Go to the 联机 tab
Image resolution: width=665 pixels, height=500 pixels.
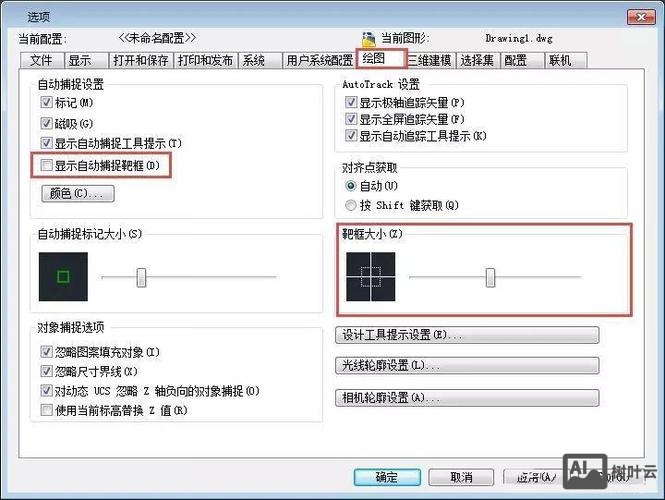[565, 60]
